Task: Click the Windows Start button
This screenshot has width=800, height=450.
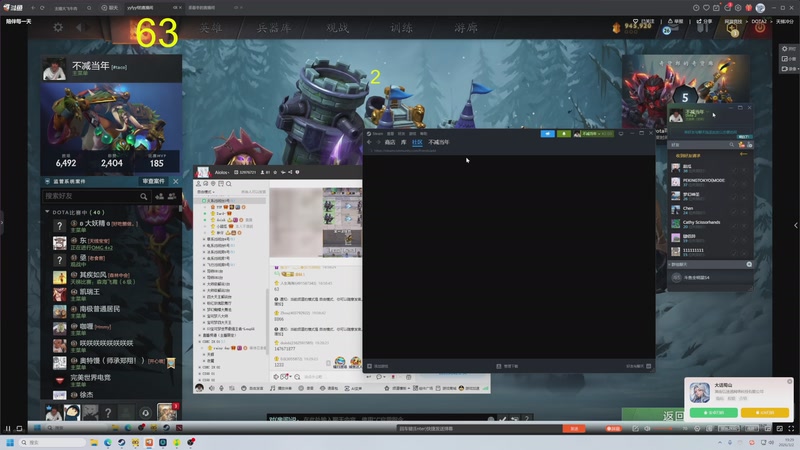Action: [10, 442]
